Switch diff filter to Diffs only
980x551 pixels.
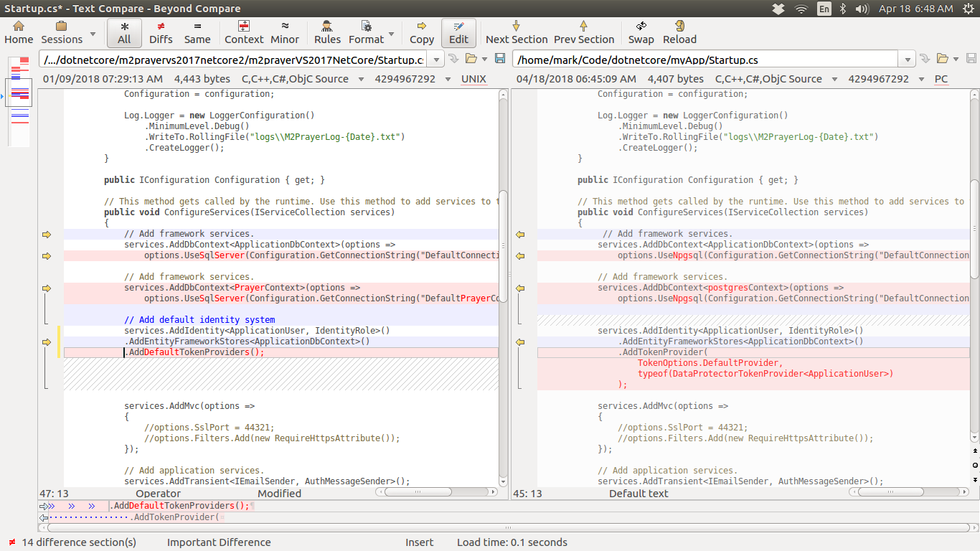coord(161,33)
